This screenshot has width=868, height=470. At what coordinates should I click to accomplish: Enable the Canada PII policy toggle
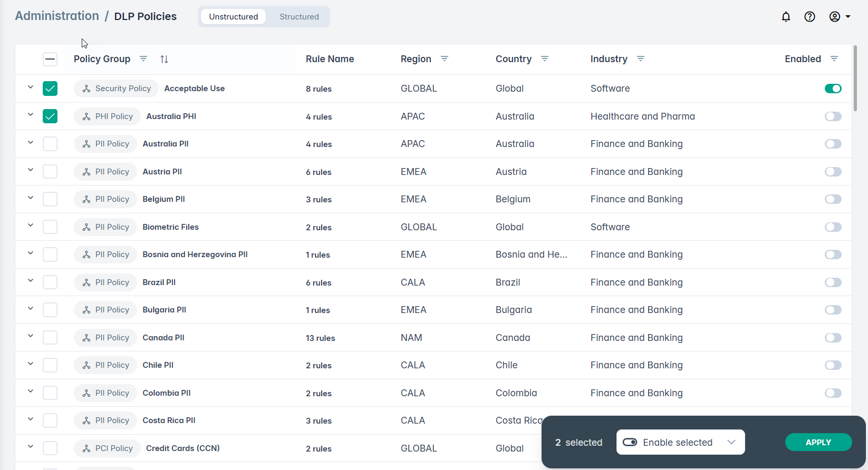pyautogui.click(x=833, y=338)
